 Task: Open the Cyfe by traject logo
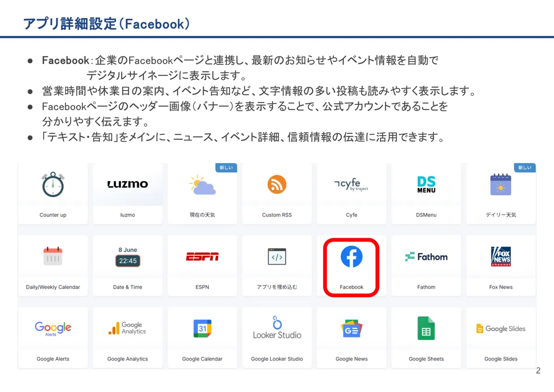pyautogui.click(x=351, y=185)
